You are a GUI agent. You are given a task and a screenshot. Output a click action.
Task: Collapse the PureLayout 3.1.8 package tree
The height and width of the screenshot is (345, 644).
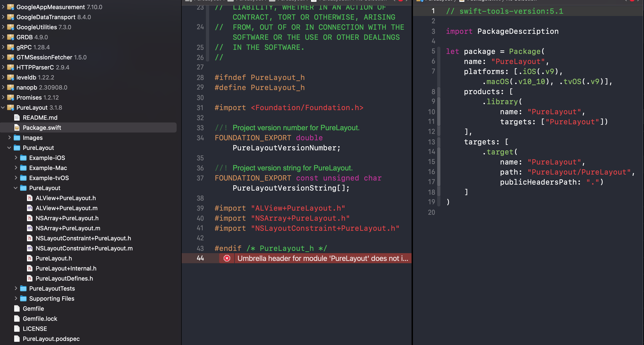point(3,108)
